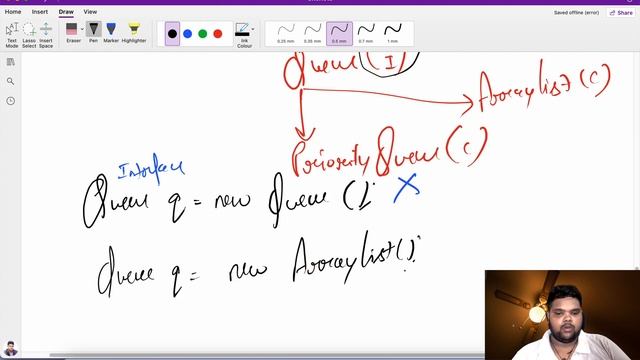Select the Text Mode tool
Image resolution: width=640 pixels, height=360 pixels.
[x=12, y=35]
